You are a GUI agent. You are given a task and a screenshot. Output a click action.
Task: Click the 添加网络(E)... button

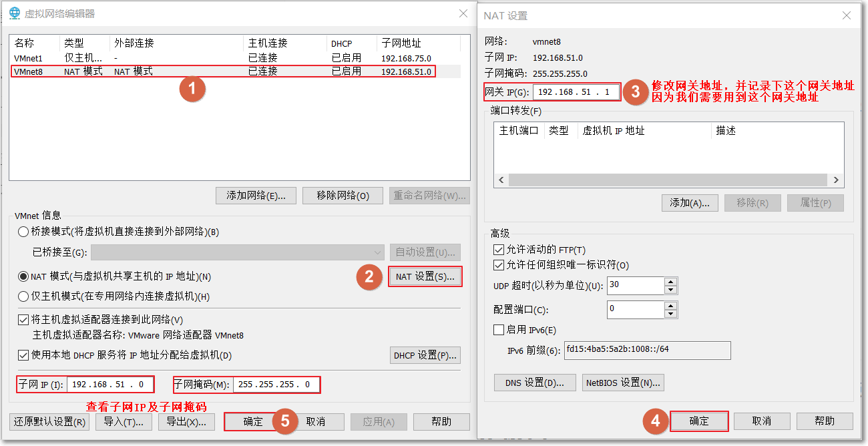coord(256,196)
